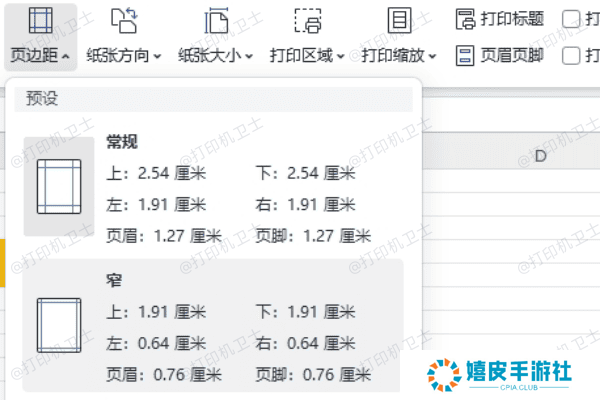600x400 pixels.
Task: Expand the 打印缩放 dropdown
Action: (432, 57)
